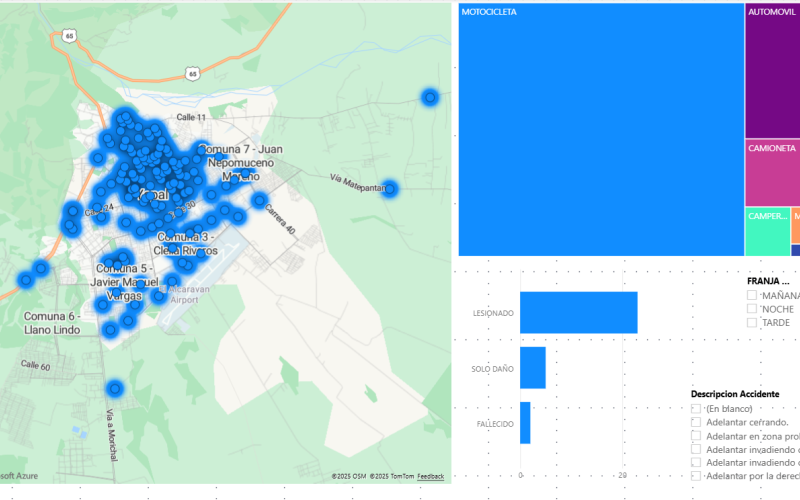Viewport: 800px width, 500px height.
Task: Select the MOTOCICLETA treemap tile
Action: (x=600, y=130)
